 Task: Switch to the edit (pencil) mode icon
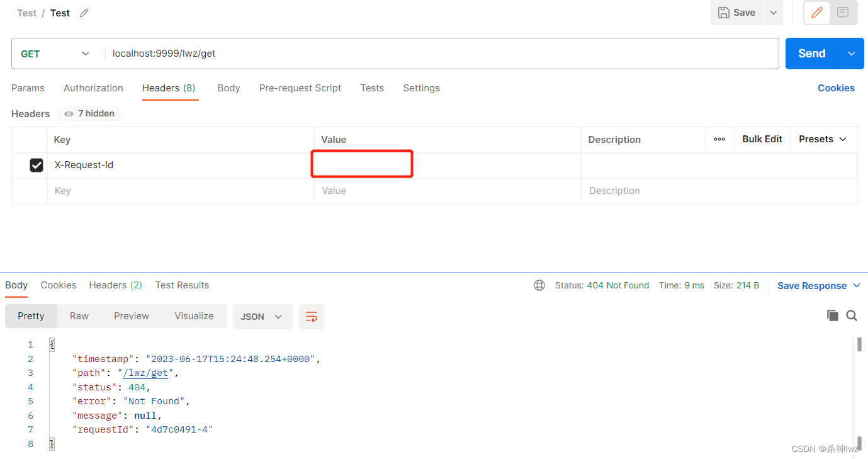817,13
